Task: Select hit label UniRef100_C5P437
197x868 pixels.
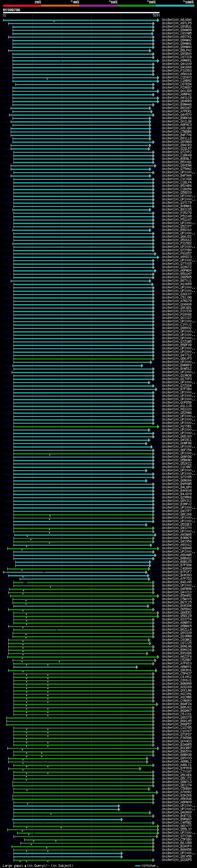Action: [177, 674]
